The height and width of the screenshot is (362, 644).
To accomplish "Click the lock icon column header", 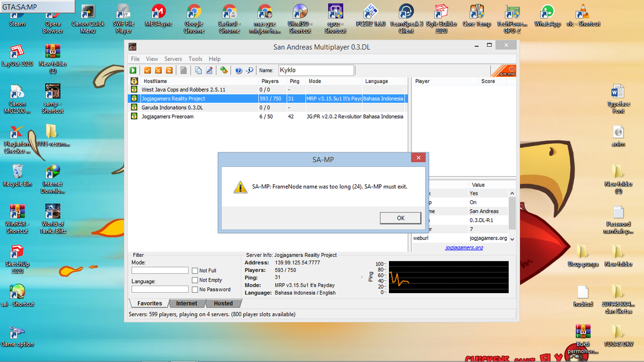I will point(134,81).
